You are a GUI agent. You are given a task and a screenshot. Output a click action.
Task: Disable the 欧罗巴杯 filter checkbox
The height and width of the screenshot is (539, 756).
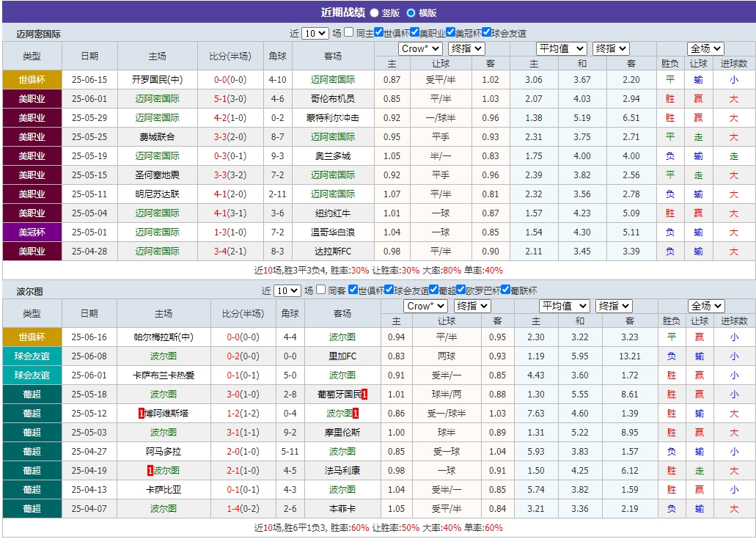461,290
